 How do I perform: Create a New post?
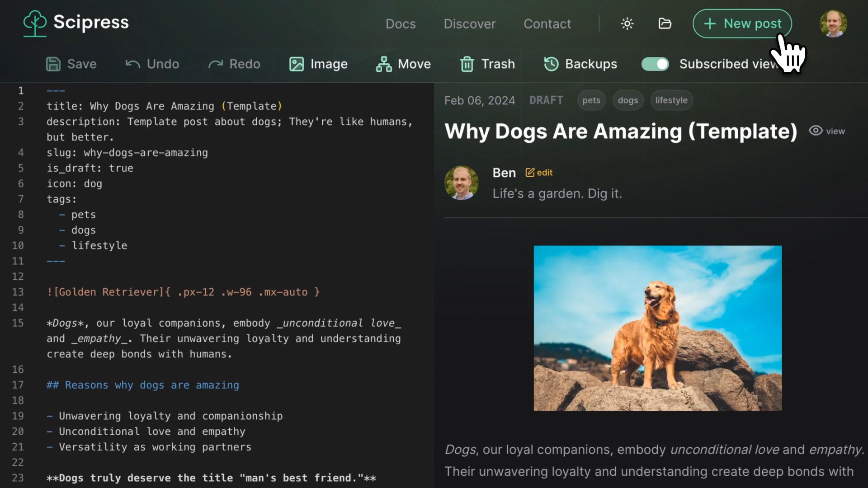pos(742,23)
